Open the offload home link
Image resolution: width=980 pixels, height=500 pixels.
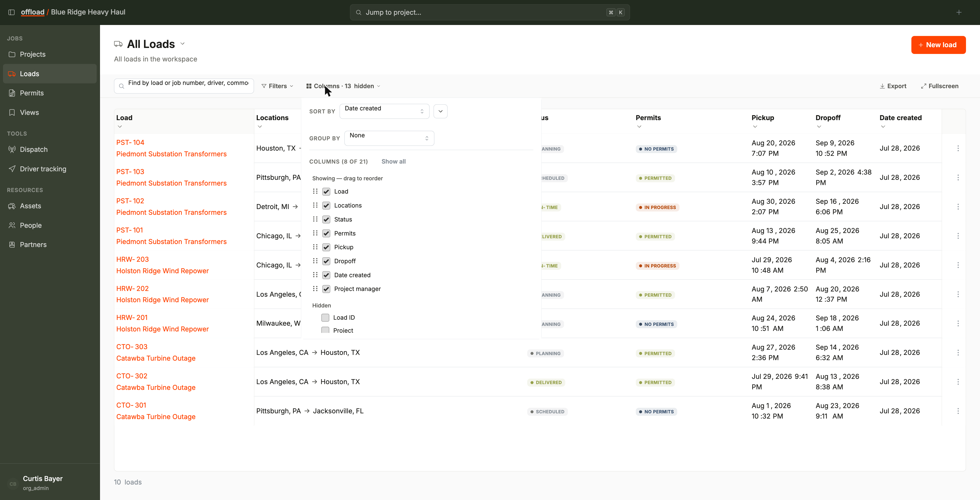33,12
